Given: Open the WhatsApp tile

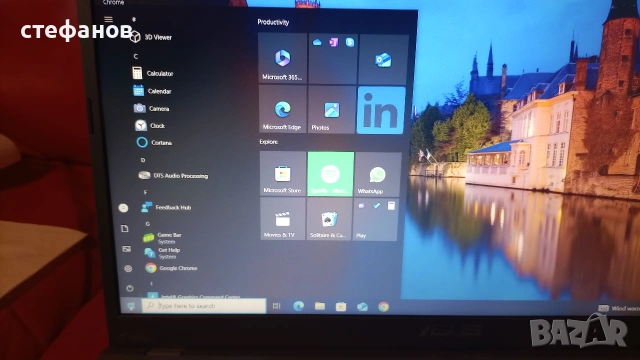Looking at the screenshot, I should (x=378, y=174).
